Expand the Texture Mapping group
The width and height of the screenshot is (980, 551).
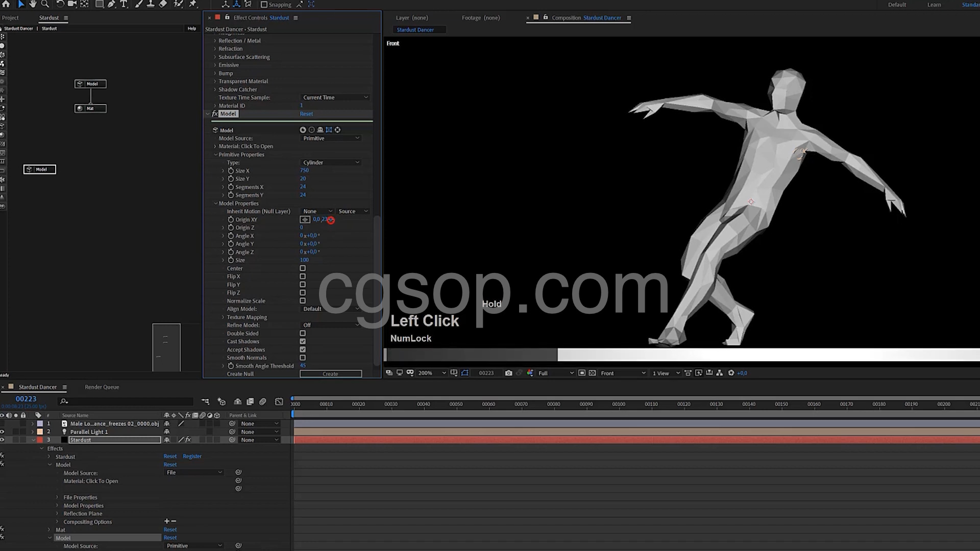[223, 317]
